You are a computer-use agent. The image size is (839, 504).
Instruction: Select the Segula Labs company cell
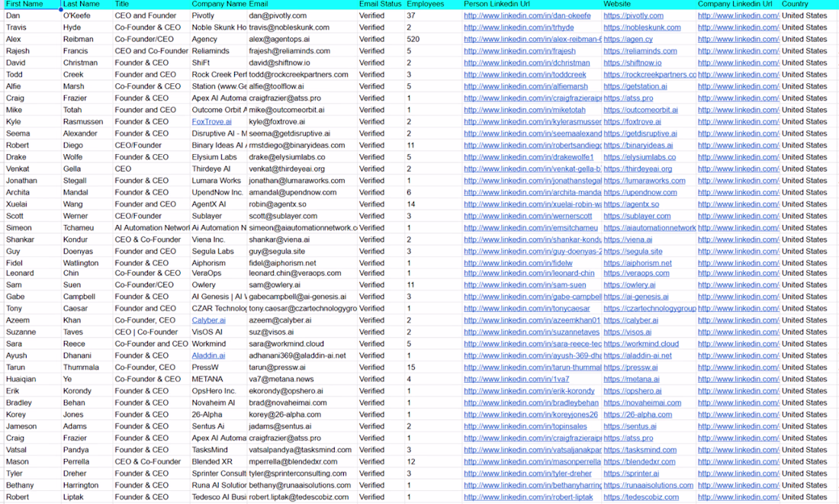[x=218, y=251]
